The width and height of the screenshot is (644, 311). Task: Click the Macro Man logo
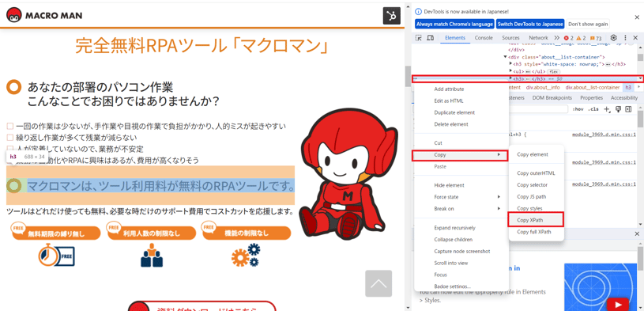(44, 16)
